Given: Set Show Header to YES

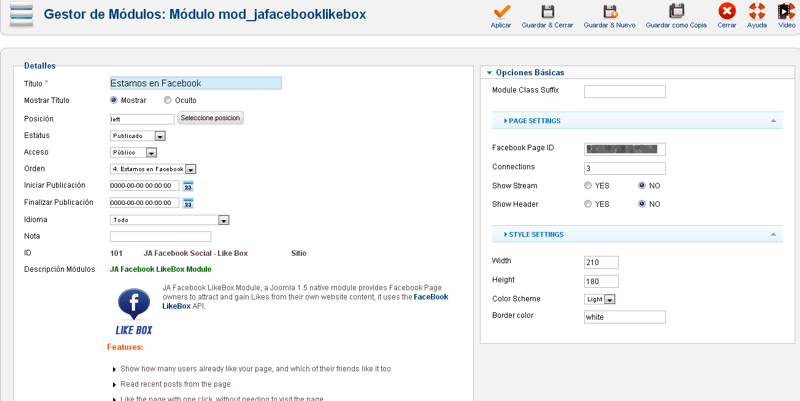Looking at the screenshot, I should [x=588, y=204].
